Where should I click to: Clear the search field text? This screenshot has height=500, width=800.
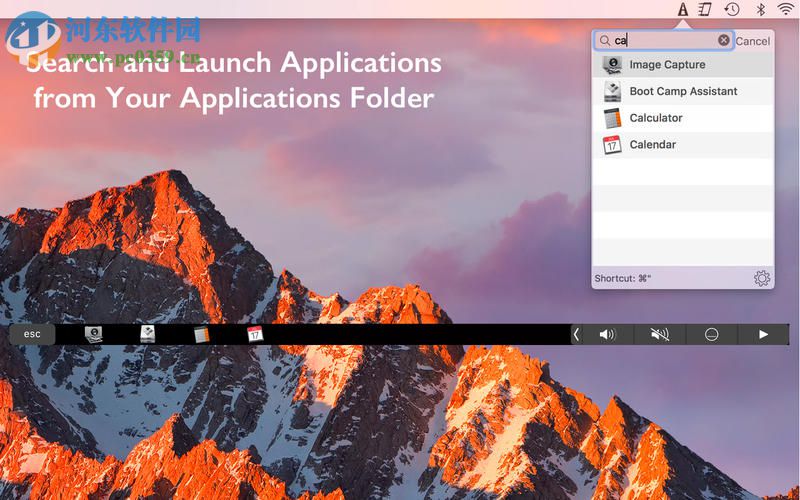(x=723, y=40)
